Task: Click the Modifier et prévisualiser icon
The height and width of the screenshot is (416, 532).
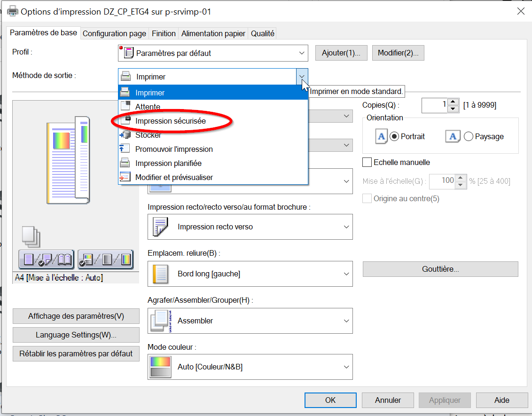Action: click(125, 177)
